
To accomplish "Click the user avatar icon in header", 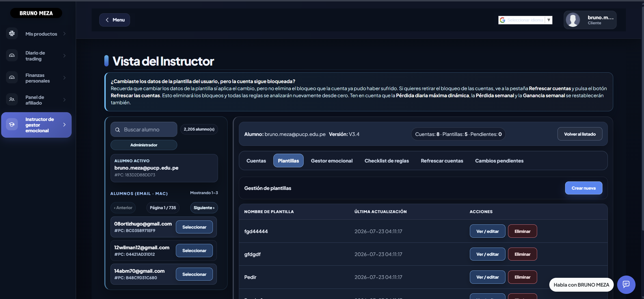I will [573, 20].
